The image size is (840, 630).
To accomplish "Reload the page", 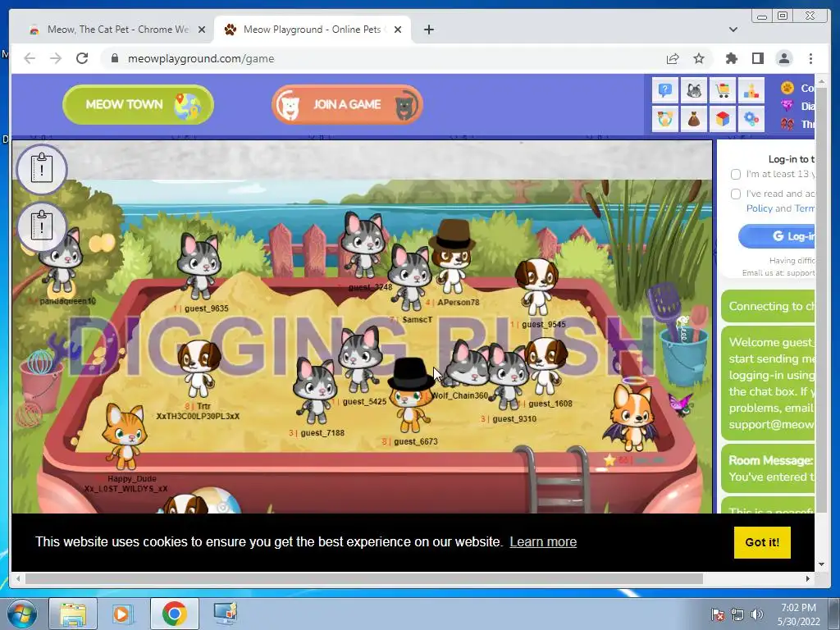I will (82, 58).
